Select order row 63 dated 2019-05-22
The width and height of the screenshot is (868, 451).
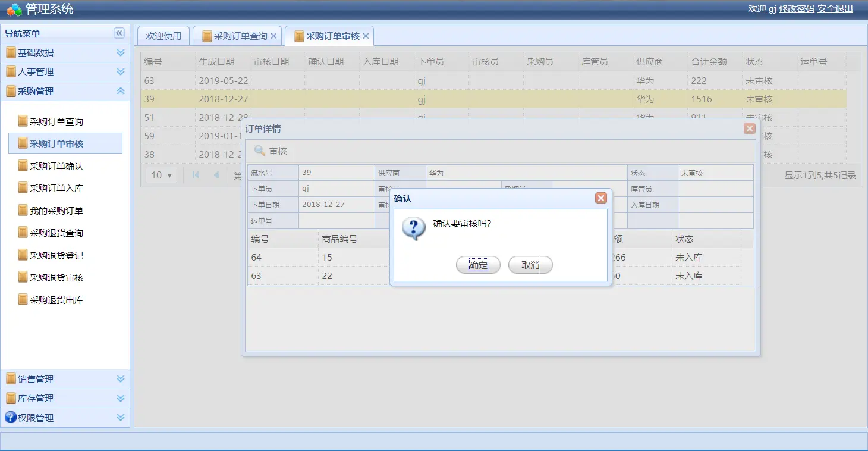coord(493,80)
